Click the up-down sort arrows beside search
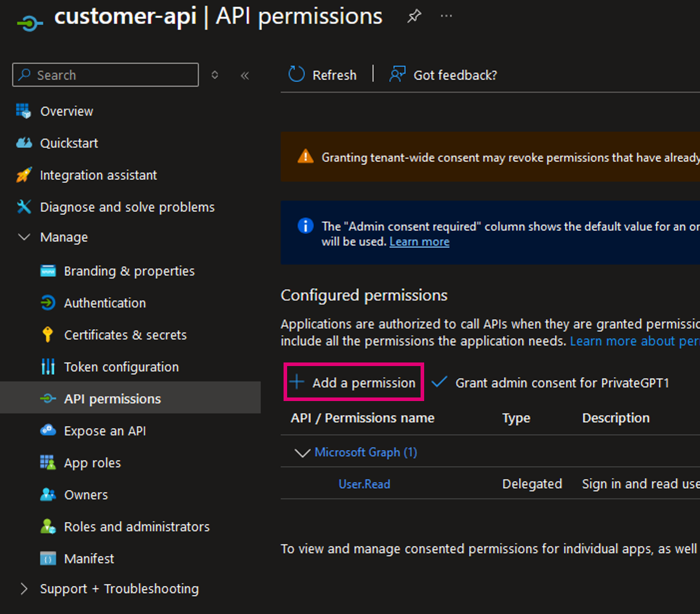Image resolution: width=700 pixels, height=614 pixels. tap(215, 75)
